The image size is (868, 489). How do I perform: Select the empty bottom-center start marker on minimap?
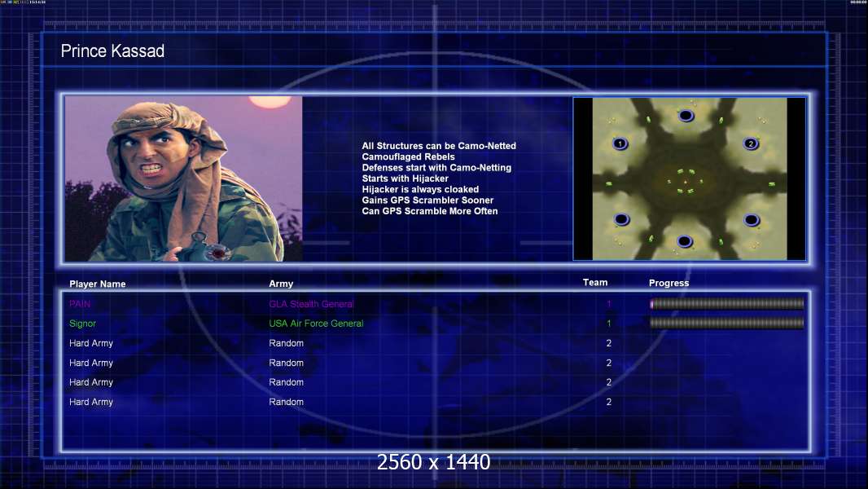pos(685,241)
